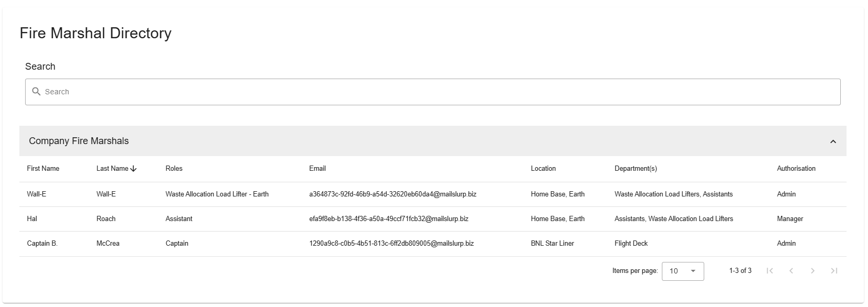Screen dimensions: 868x307
Task: Open the Items per page dropdown
Action: point(682,271)
